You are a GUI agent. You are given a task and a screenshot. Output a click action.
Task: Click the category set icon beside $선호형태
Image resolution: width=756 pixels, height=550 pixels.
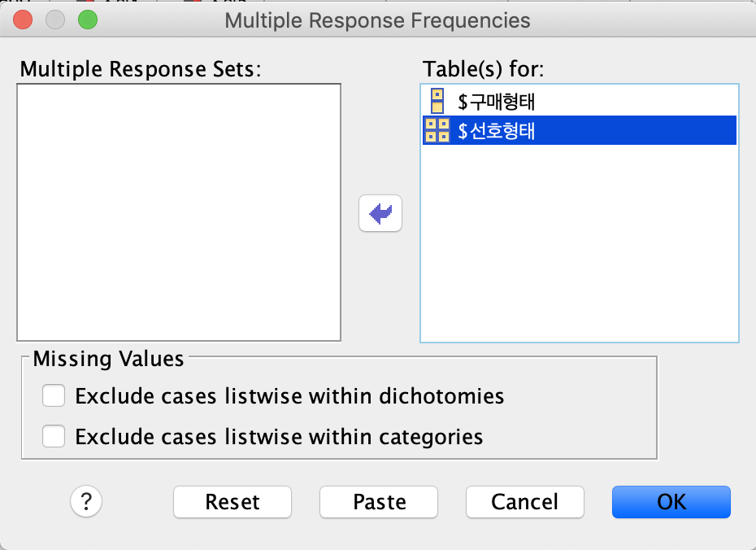click(437, 130)
